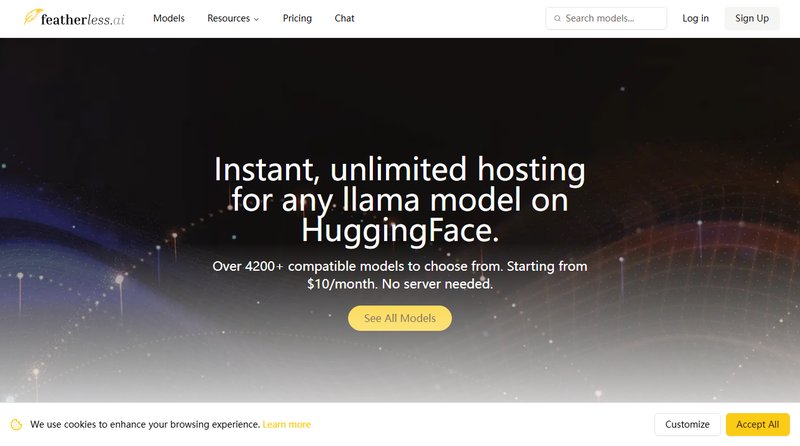Click the 'Instant, unlimited hosting' headline line
Screen dimensions: 800x446
coord(399,169)
